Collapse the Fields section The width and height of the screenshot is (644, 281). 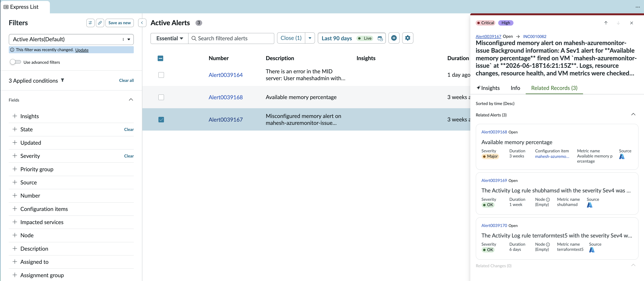pos(131,100)
